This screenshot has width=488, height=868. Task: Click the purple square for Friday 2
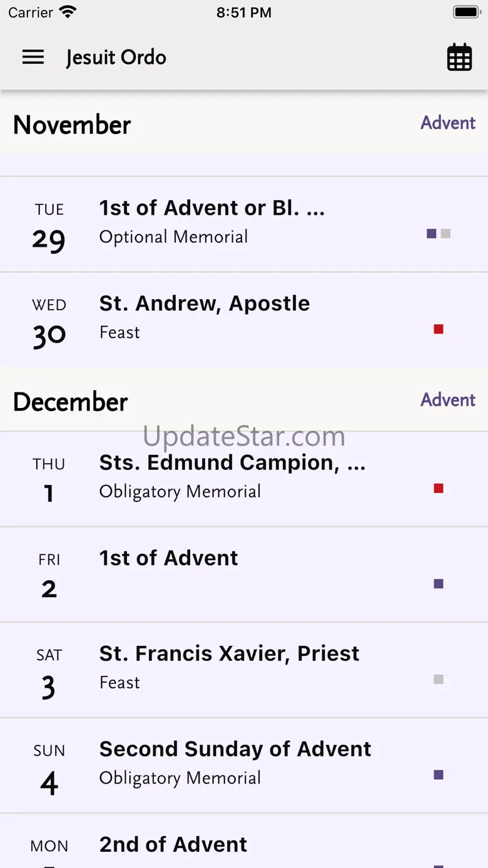[x=439, y=584]
